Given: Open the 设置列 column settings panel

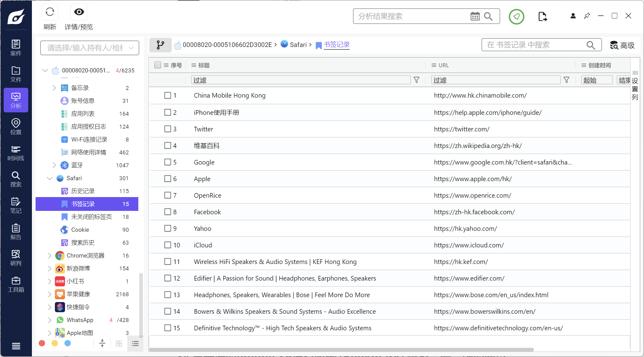Looking at the screenshot, I should pos(635,86).
